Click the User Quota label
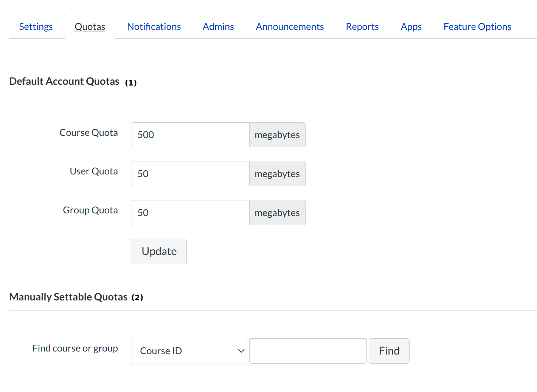The width and height of the screenshot is (537, 392). [94, 171]
